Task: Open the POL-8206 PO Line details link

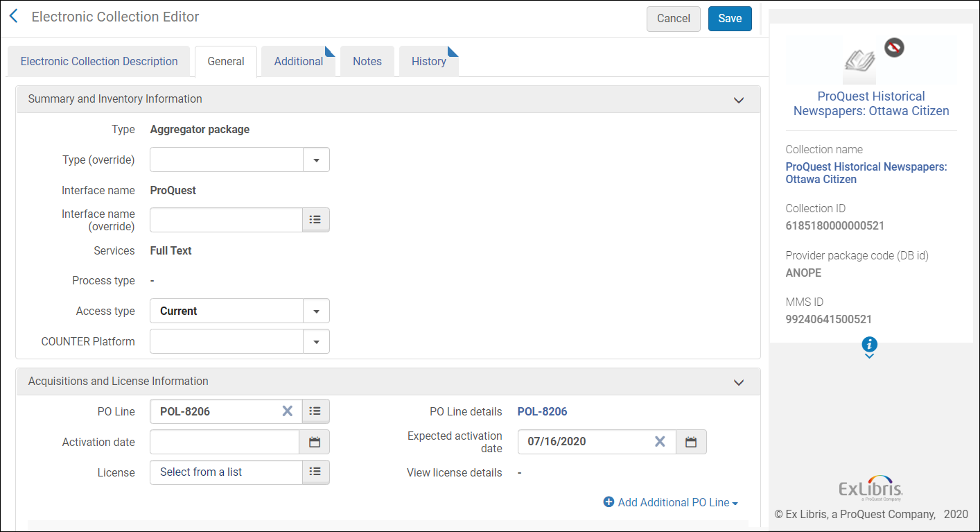Action: point(542,411)
